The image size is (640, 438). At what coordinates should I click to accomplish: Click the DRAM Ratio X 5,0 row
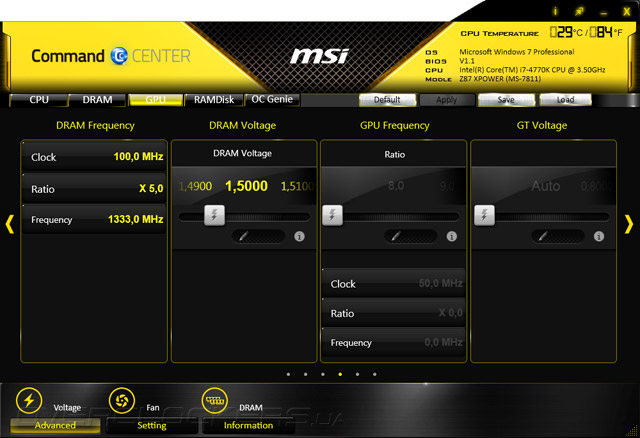pyautogui.click(x=94, y=189)
